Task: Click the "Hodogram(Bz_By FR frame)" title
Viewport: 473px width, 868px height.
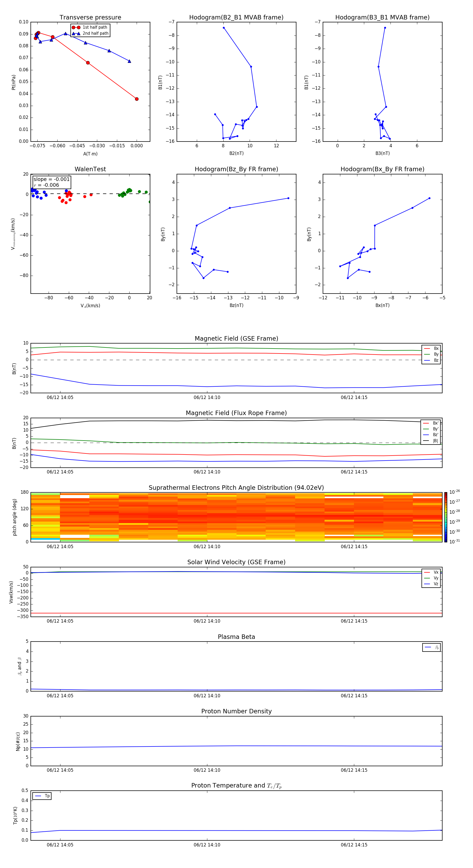Action: coord(236,169)
